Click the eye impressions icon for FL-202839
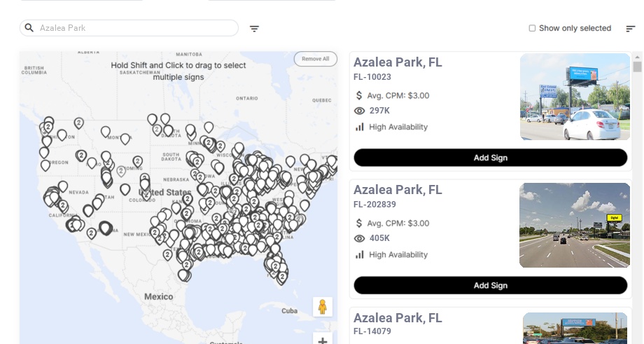The width and height of the screenshot is (644, 344). point(360,238)
